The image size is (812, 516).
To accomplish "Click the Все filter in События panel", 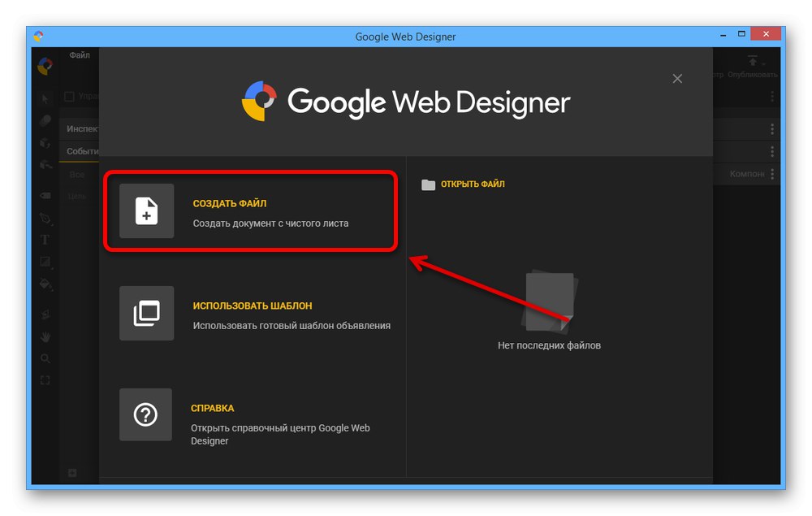I will pos(76,175).
